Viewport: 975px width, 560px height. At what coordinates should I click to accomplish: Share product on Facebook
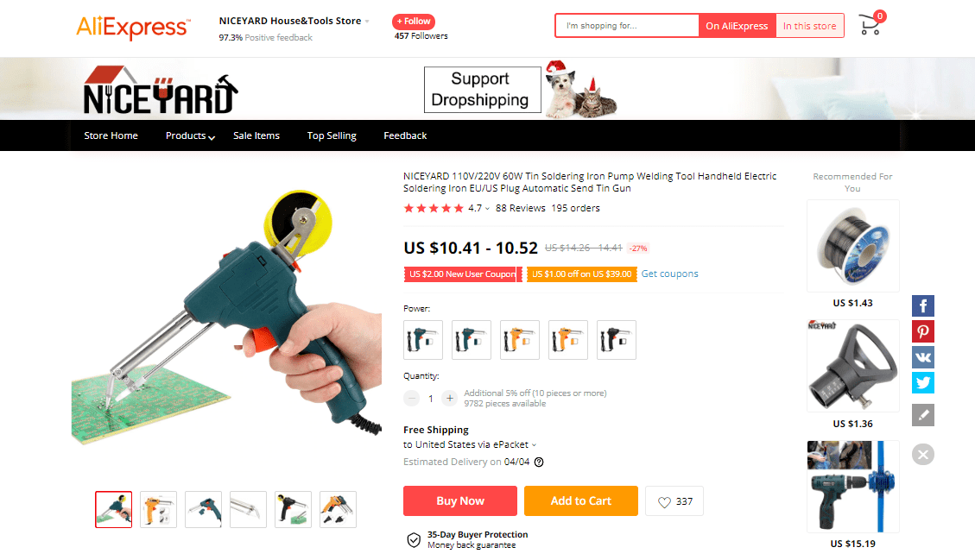click(x=923, y=305)
